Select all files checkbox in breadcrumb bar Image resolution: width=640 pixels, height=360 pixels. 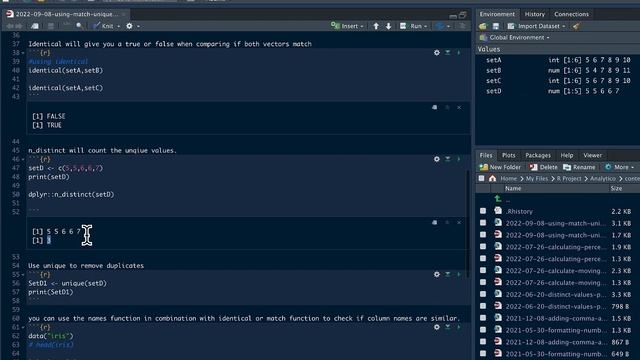click(x=482, y=178)
